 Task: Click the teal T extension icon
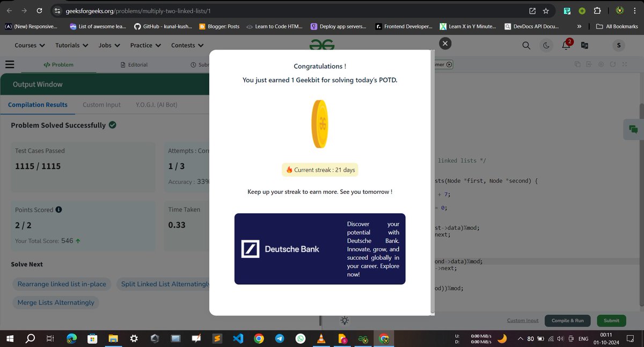(x=567, y=11)
